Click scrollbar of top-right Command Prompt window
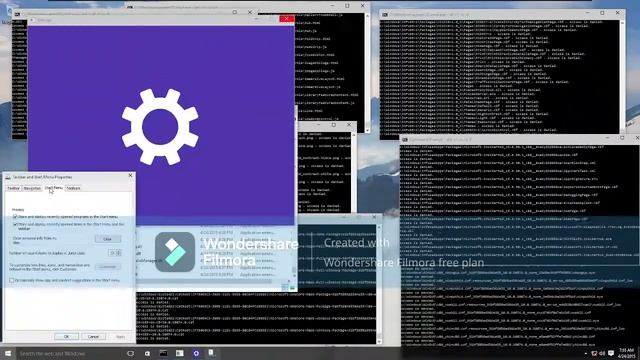 tap(622, 76)
